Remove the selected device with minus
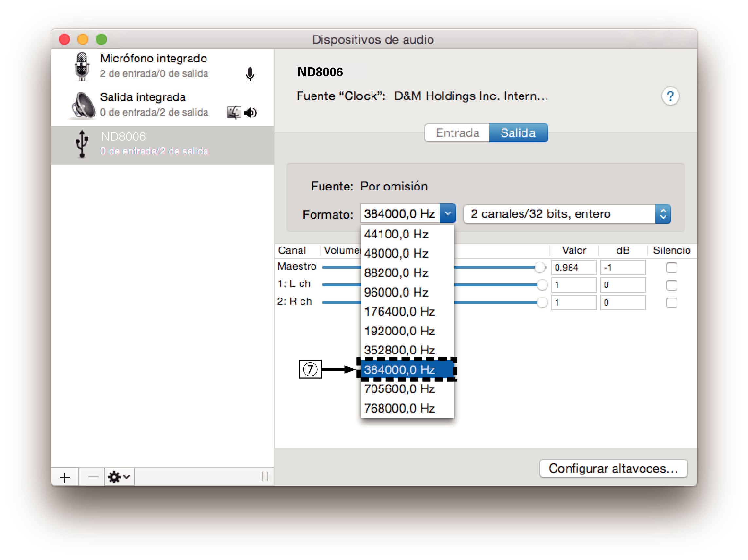 93,477
